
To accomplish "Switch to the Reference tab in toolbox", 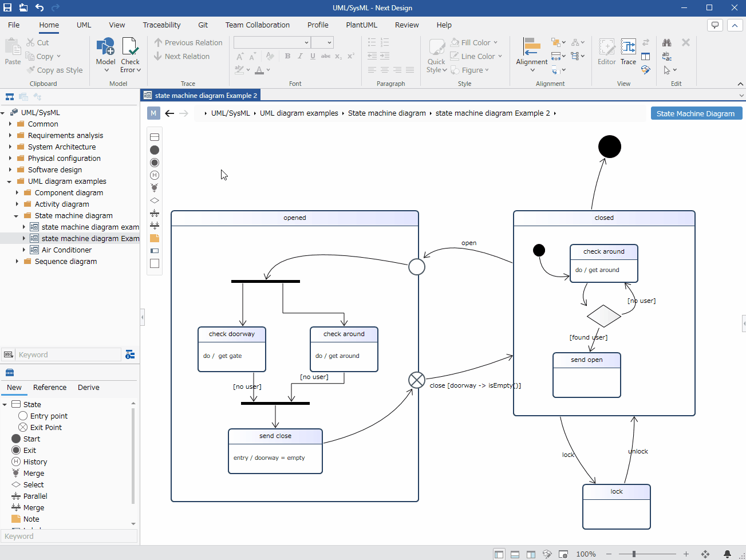I will (x=50, y=388).
